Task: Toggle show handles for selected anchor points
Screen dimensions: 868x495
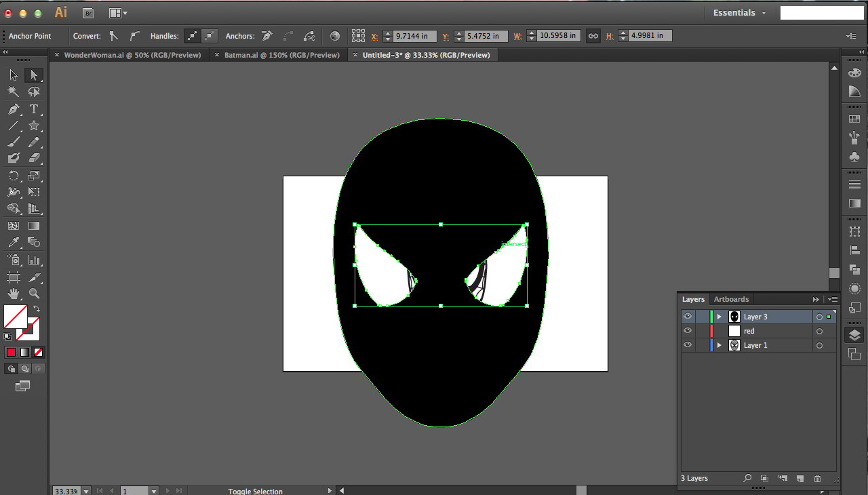Action: [x=192, y=36]
